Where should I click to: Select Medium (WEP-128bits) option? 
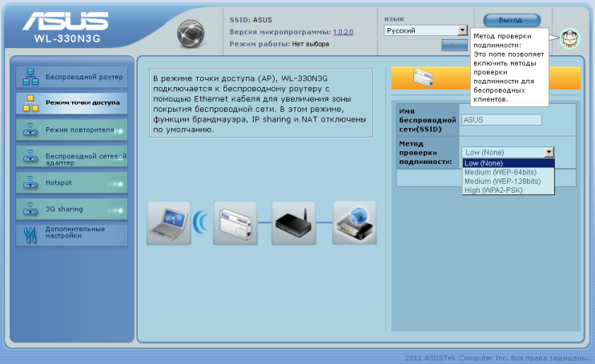coord(509,182)
